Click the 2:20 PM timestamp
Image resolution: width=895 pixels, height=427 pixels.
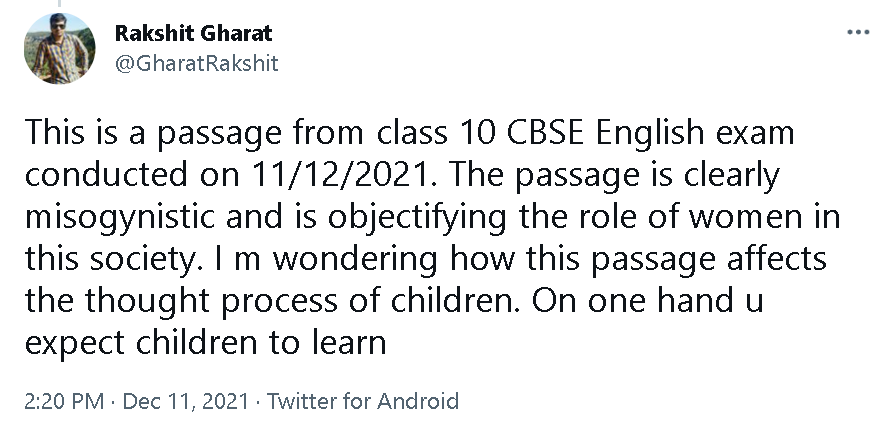coord(63,402)
